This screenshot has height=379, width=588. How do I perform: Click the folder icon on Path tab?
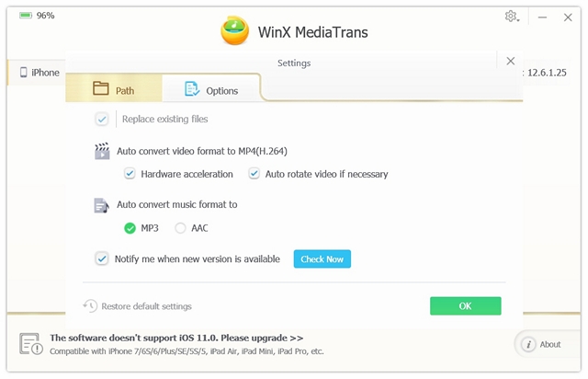[101, 89]
